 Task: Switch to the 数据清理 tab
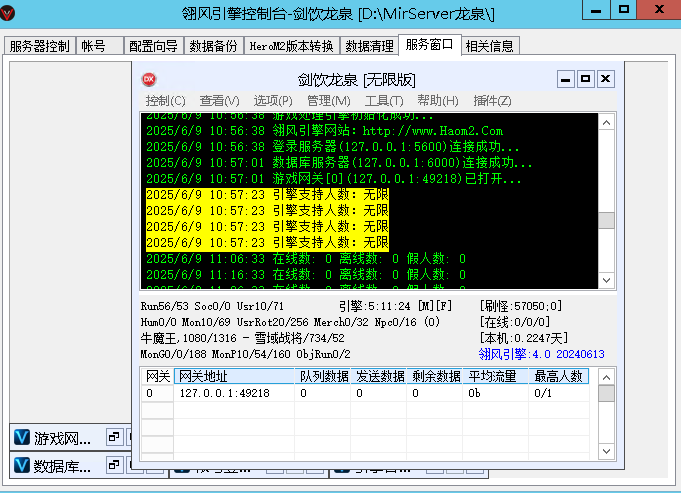369,46
